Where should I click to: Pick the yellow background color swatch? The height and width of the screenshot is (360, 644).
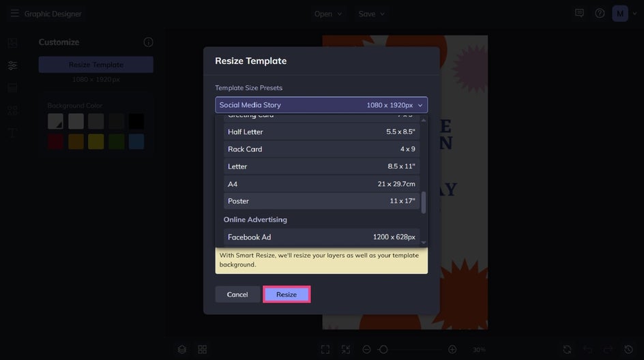96,141
